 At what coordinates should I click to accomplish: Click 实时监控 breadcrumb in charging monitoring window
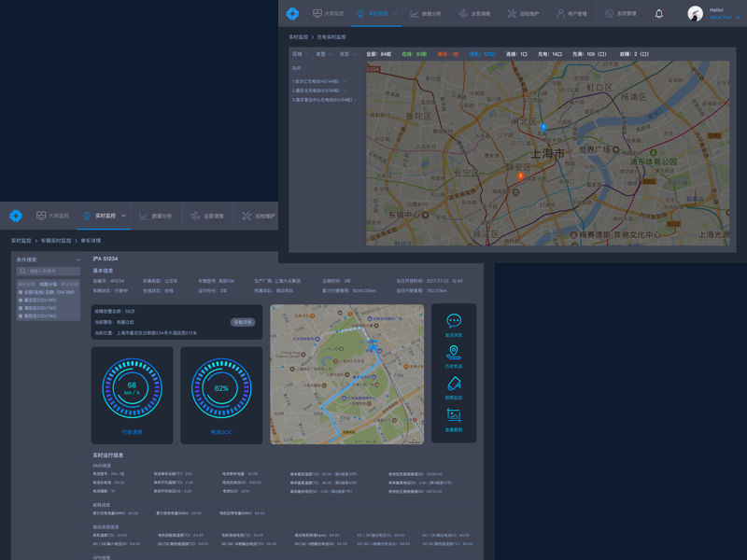298,37
